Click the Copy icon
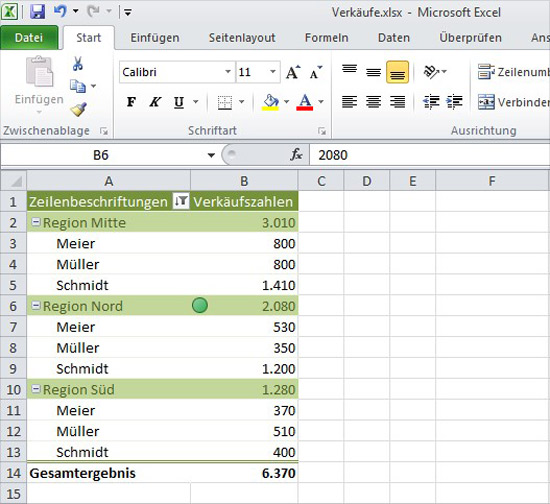This screenshot has height=504, width=550. pos(78,86)
